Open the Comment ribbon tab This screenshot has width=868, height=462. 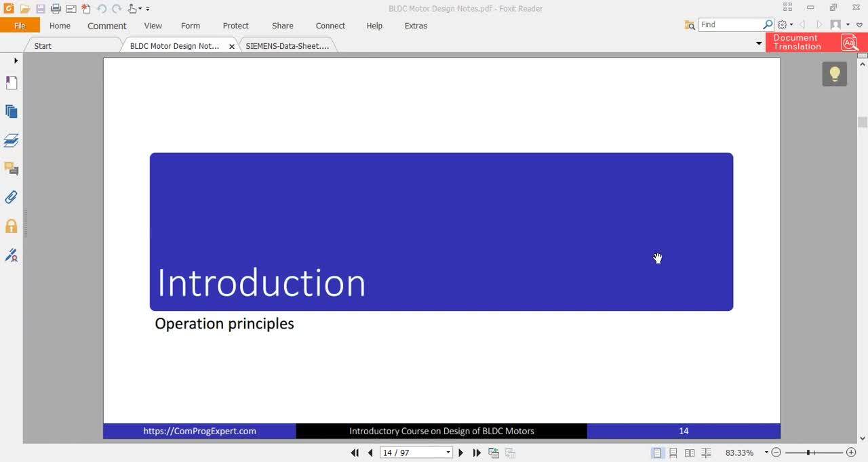pyautogui.click(x=107, y=26)
